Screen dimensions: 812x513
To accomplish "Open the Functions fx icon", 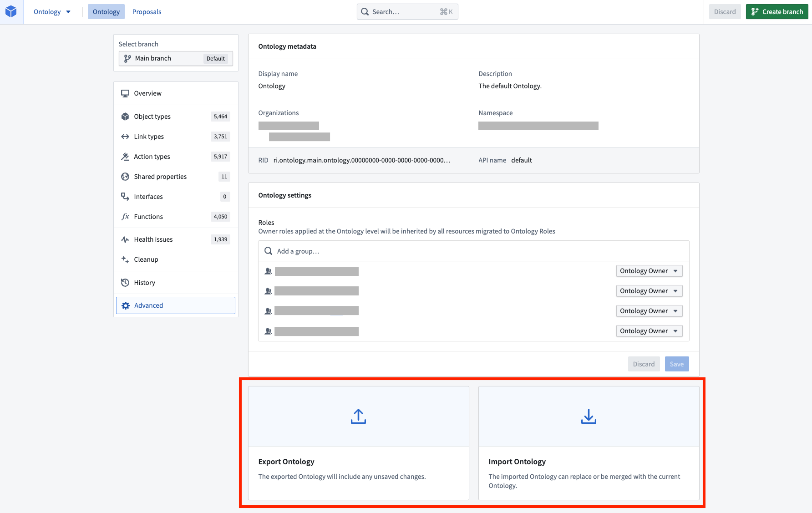I will pyautogui.click(x=125, y=217).
